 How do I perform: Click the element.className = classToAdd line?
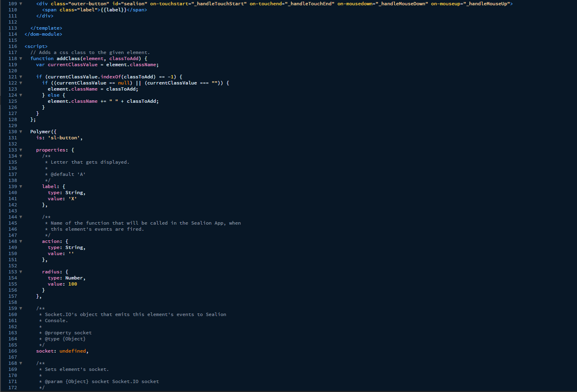pos(93,89)
